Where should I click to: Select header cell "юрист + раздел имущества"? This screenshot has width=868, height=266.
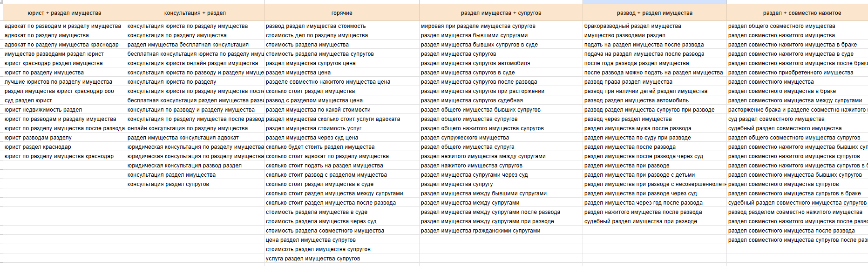pos(64,13)
